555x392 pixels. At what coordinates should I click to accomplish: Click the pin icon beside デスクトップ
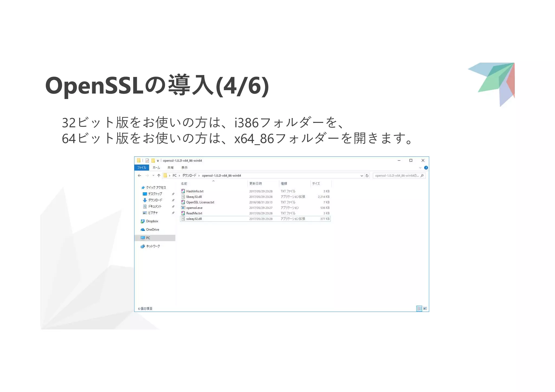173,194
